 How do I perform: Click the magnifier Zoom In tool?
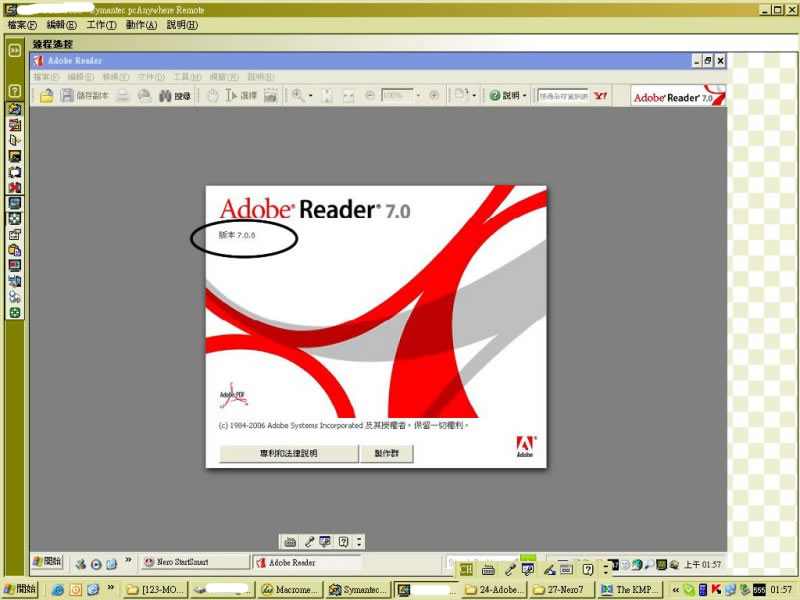298,95
